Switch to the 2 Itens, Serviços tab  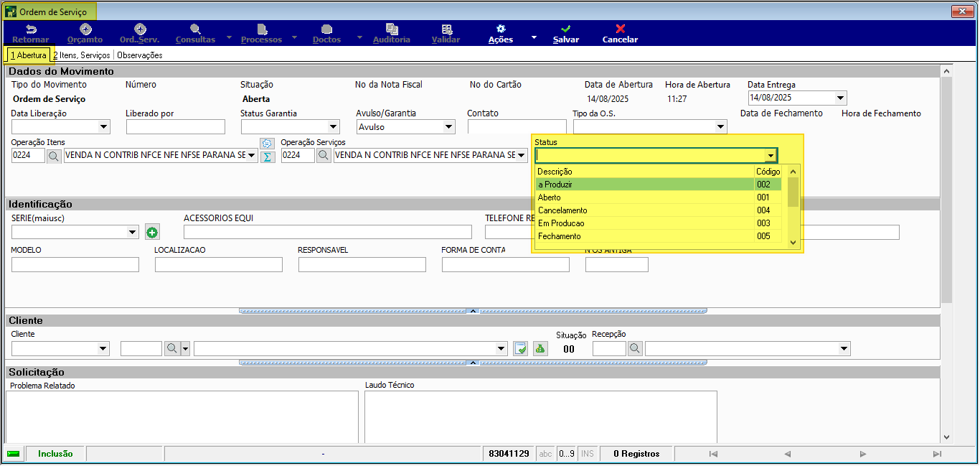[x=82, y=55]
